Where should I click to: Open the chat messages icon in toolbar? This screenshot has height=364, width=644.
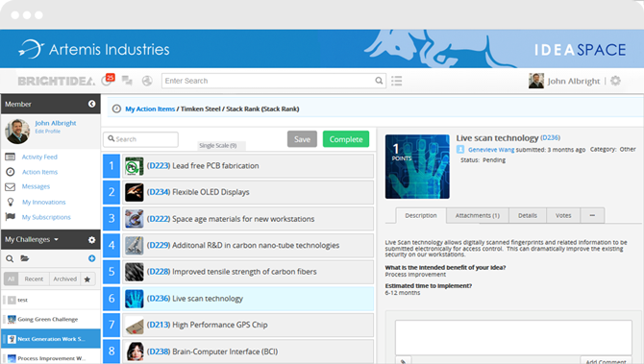pyautogui.click(x=127, y=81)
